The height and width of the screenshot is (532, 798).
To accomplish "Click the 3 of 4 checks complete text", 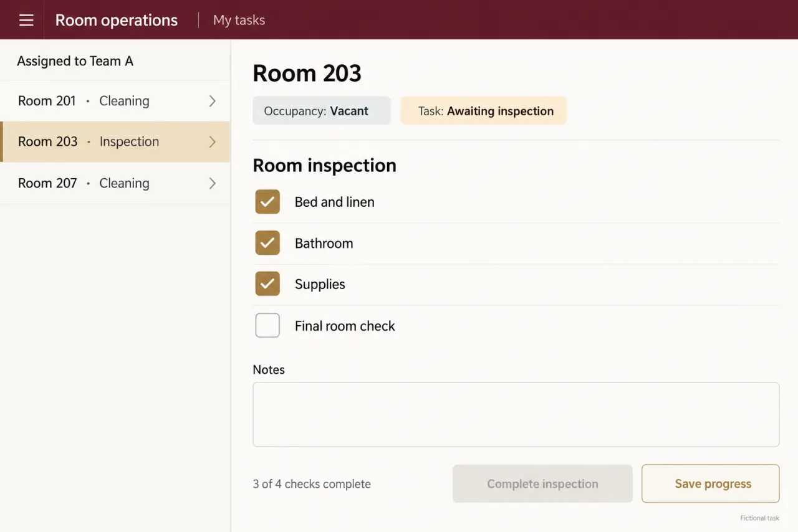I will [x=312, y=484].
